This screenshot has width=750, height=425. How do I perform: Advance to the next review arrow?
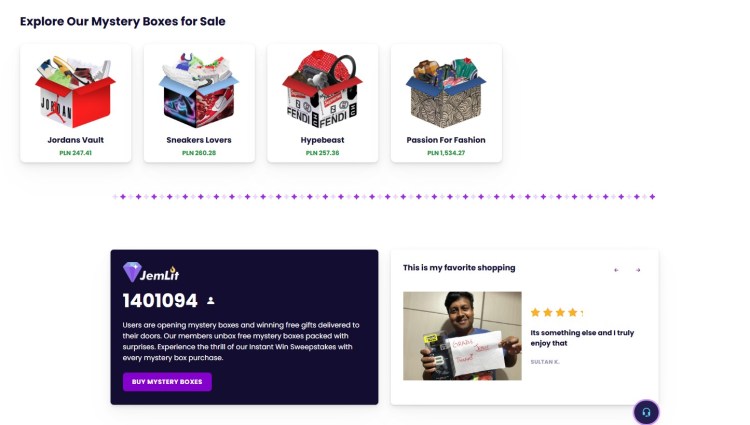point(638,270)
